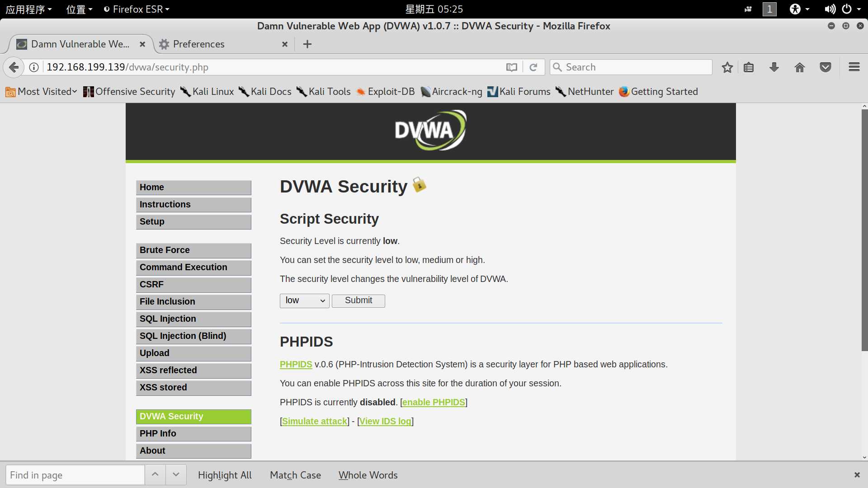
Task: Click the View IDS log link
Action: coord(386,421)
